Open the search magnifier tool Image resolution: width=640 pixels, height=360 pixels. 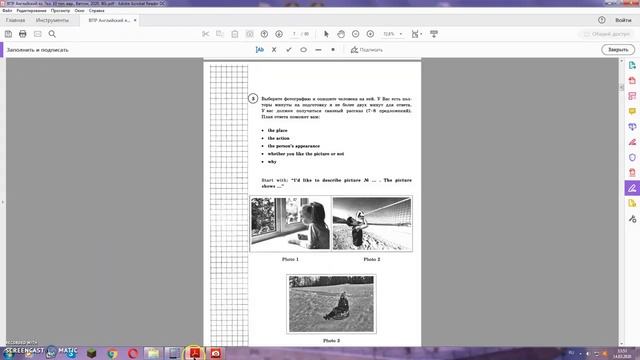click(52, 34)
